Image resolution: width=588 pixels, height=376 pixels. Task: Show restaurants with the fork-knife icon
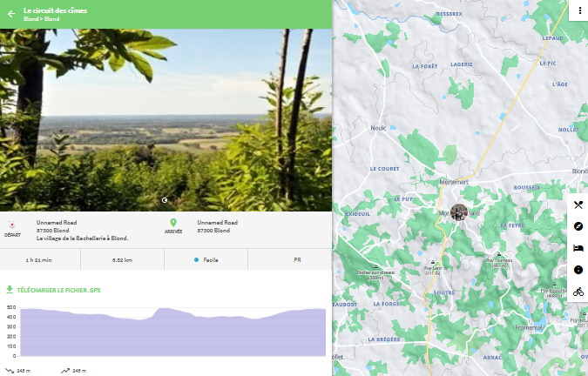(578, 205)
